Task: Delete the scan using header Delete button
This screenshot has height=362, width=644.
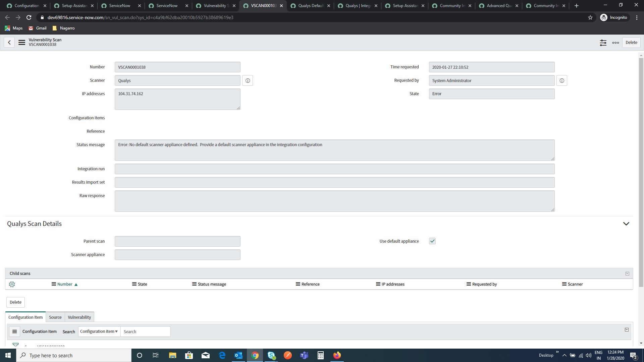Action: point(631,43)
